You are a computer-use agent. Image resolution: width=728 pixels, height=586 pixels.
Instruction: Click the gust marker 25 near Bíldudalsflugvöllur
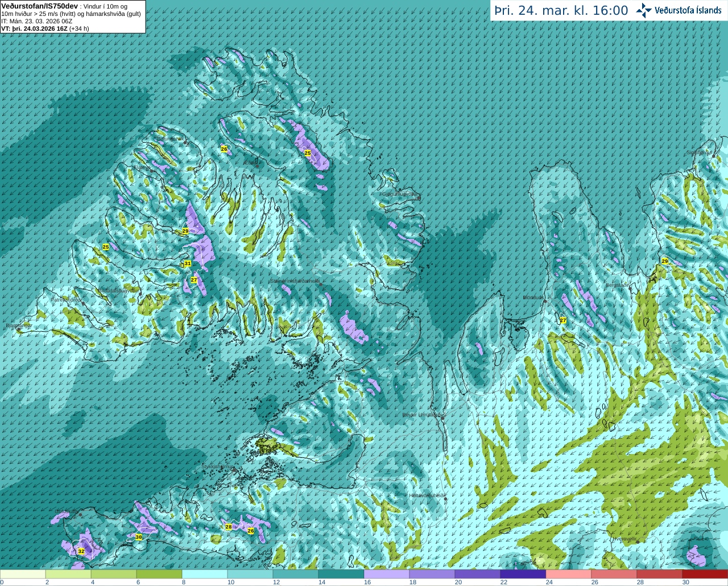106,247
